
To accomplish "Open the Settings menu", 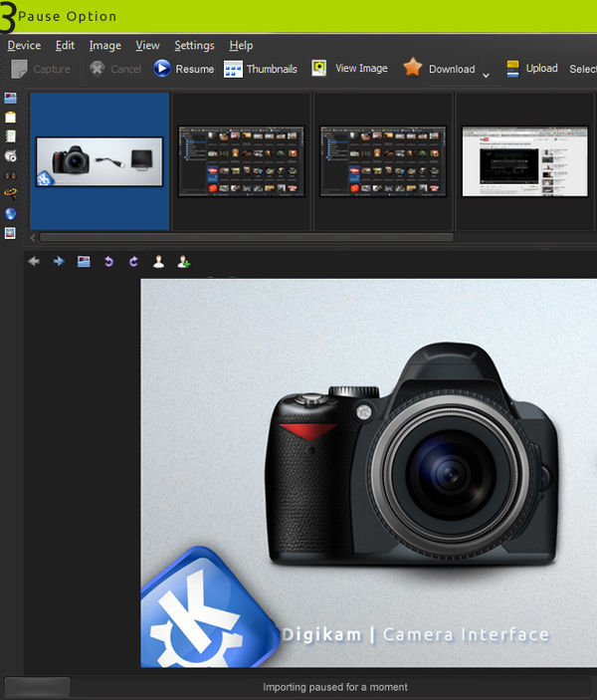I will [x=194, y=45].
